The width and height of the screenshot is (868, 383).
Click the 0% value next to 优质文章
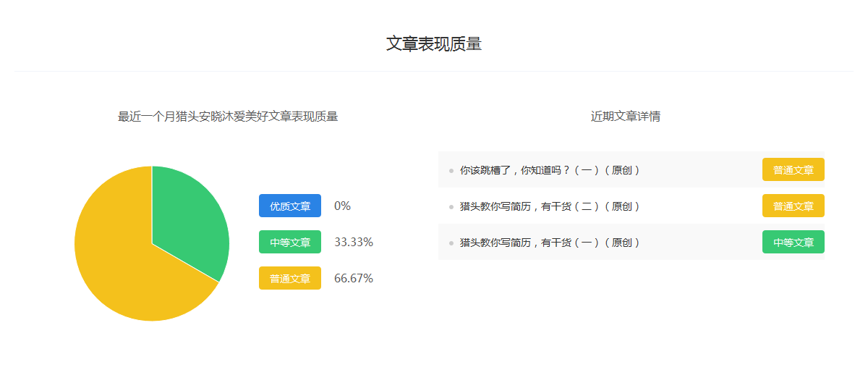pyautogui.click(x=342, y=206)
